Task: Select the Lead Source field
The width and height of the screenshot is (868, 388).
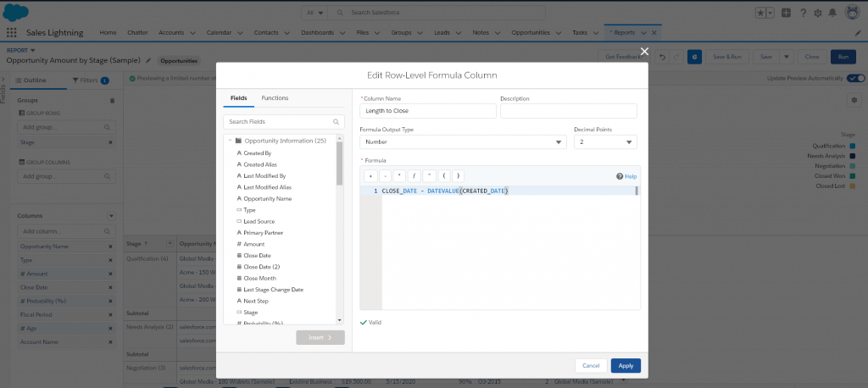Action: [x=259, y=221]
